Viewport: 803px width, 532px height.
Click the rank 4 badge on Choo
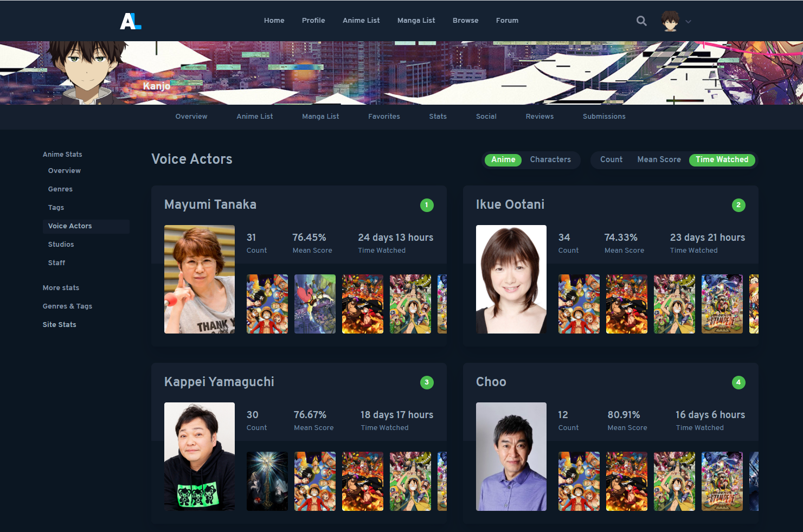(738, 382)
